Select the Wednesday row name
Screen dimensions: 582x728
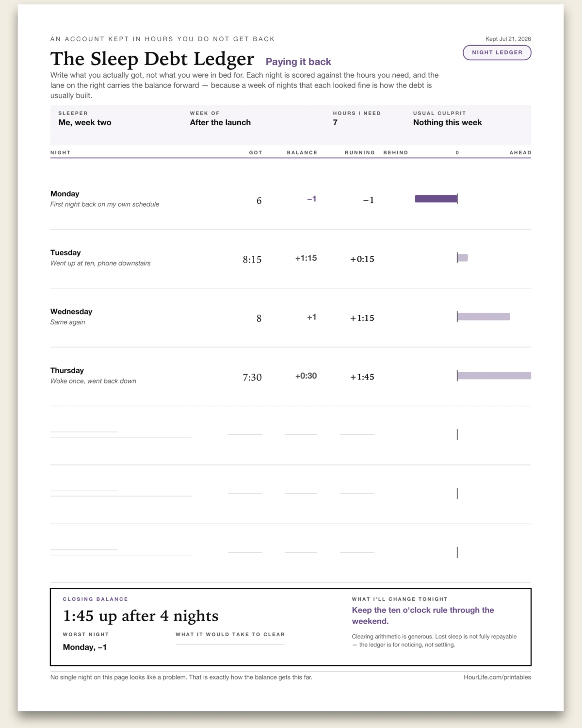[71, 312]
